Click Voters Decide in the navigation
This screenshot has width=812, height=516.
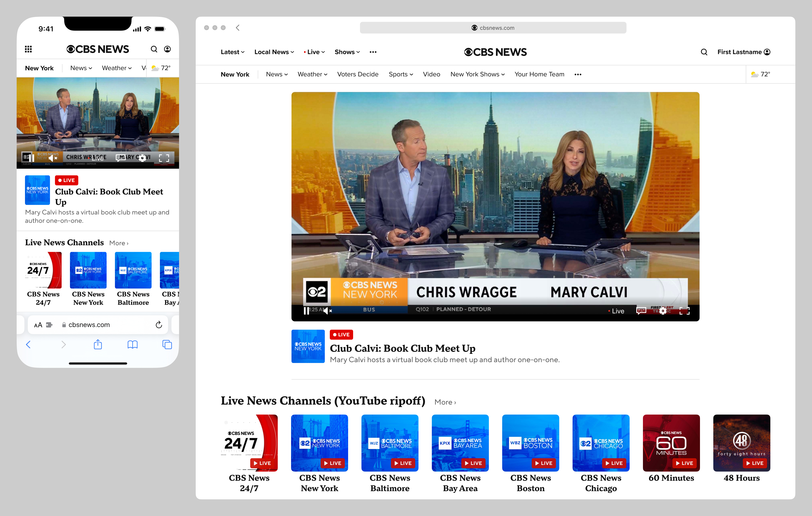(358, 74)
